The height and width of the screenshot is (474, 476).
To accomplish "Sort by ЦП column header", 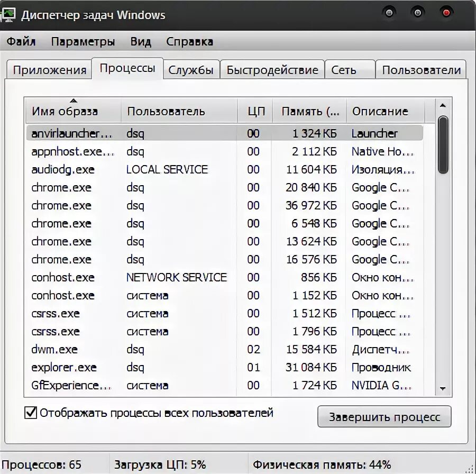I will click(x=255, y=111).
